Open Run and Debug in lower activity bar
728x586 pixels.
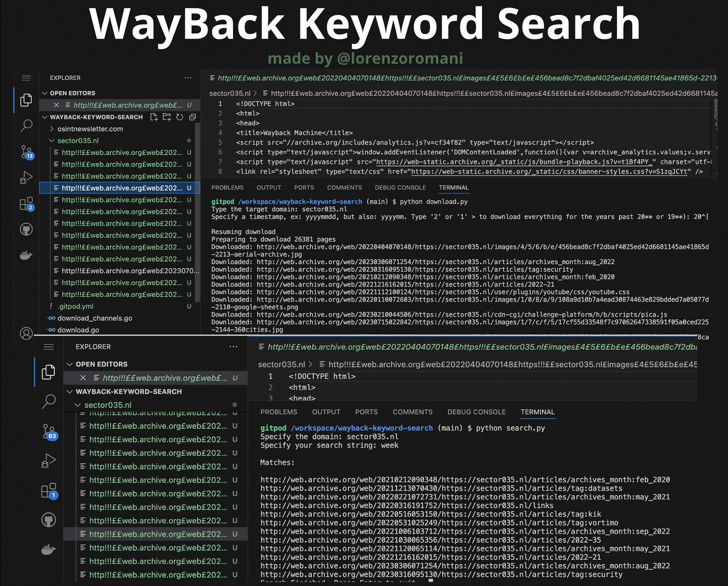click(x=48, y=460)
